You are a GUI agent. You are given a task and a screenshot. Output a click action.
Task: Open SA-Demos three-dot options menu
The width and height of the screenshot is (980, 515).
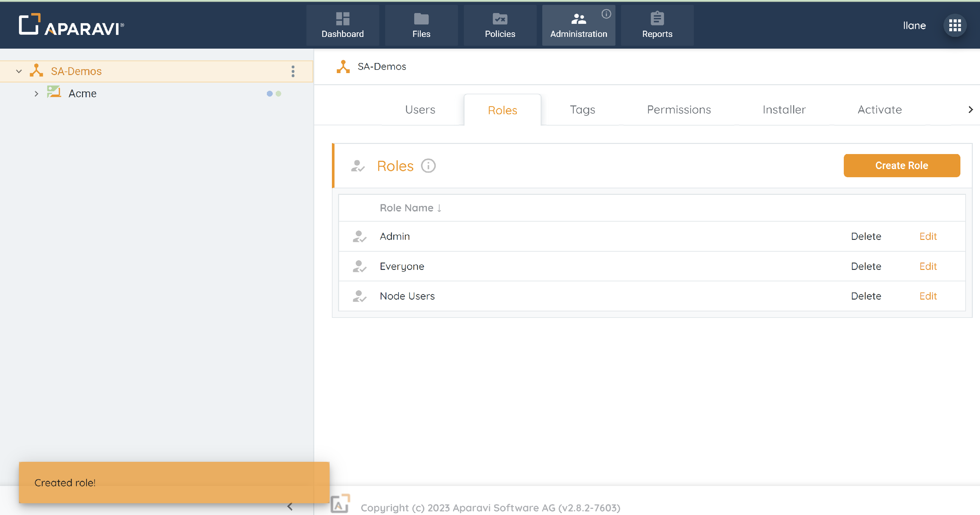[x=293, y=71]
